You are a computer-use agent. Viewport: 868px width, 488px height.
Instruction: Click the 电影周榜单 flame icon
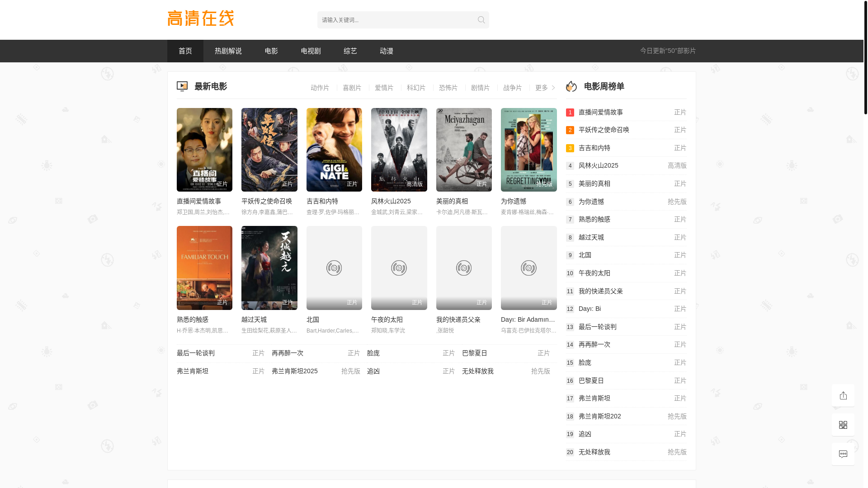click(571, 86)
